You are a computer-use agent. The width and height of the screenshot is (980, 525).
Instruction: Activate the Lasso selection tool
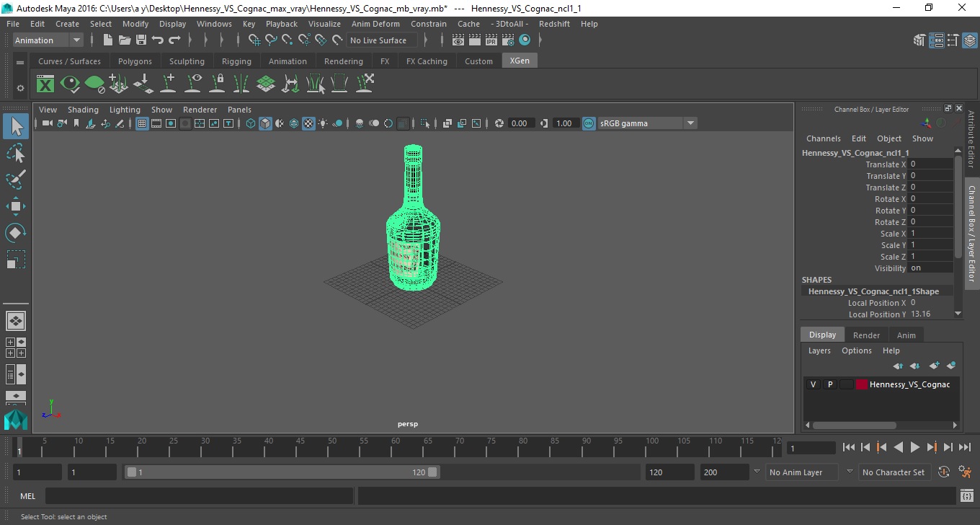point(15,153)
